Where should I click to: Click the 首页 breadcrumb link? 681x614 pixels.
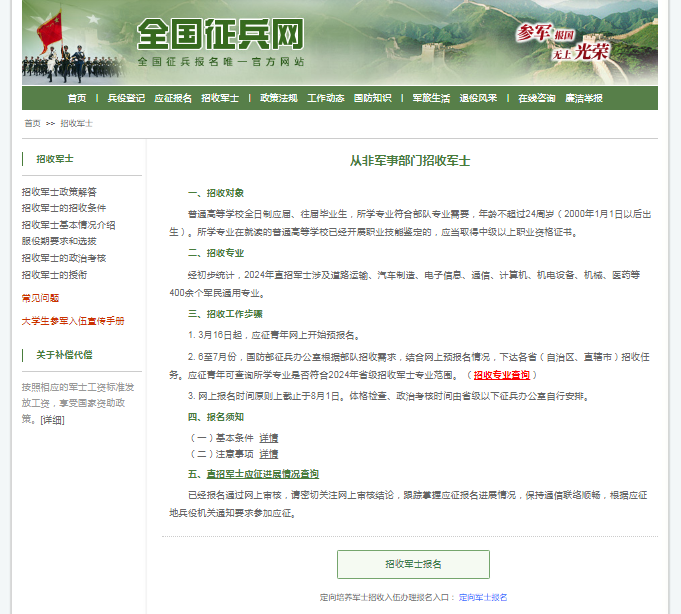click(x=32, y=123)
